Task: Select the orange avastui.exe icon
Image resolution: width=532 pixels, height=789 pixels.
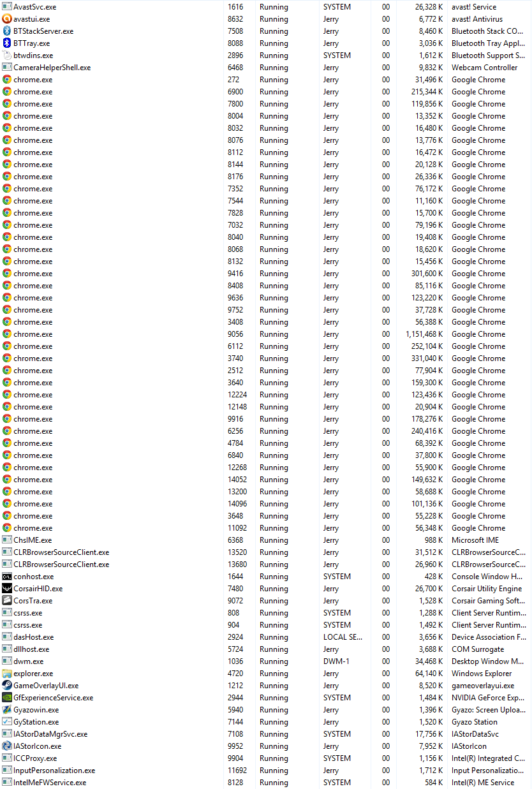Action: [7, 19]
